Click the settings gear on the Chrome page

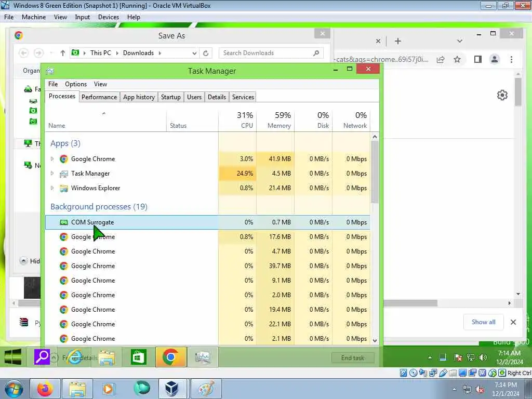(502, 95)
